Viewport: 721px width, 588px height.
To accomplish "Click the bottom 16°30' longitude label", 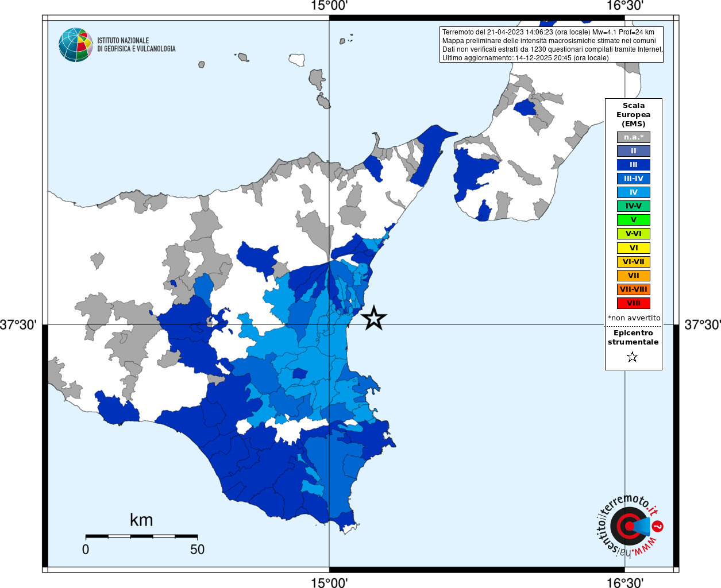I will (x=625, y=582).
